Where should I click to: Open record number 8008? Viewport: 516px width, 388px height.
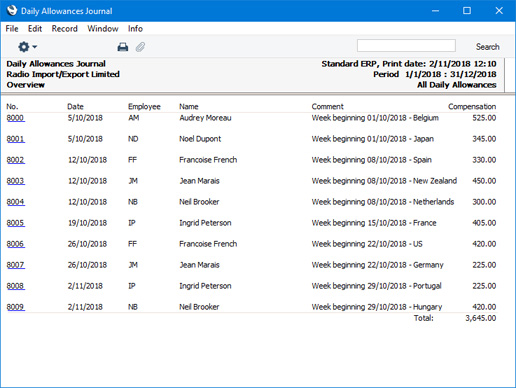[15, 286]
